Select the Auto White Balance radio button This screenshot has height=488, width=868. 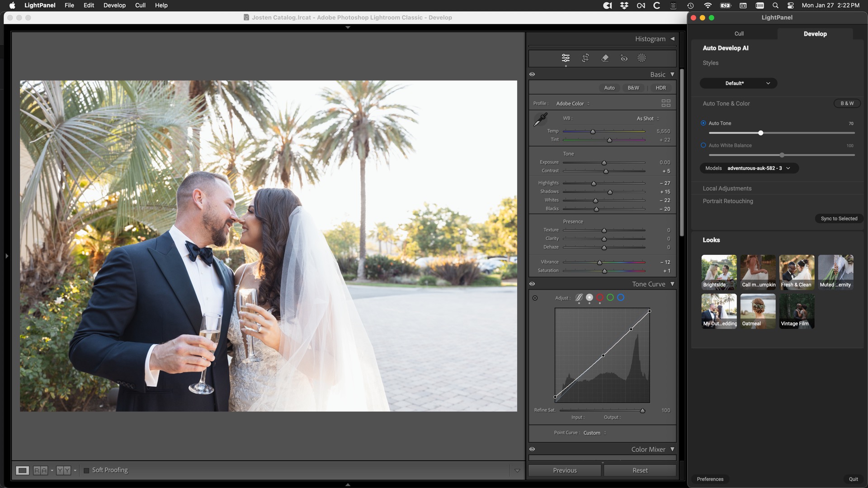[x=703, y=145]
